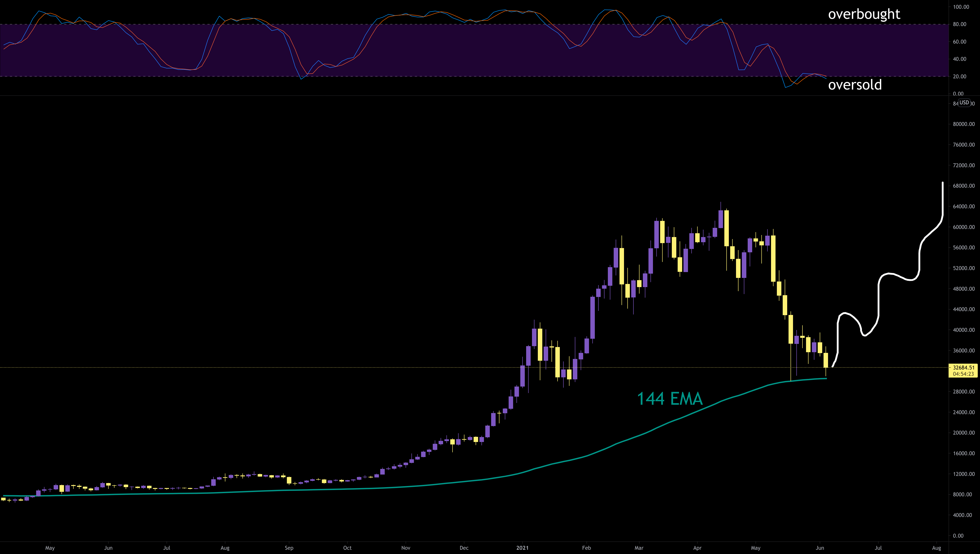
Task: Click the 2021 year label on time axis
Action: click(523, 548)
